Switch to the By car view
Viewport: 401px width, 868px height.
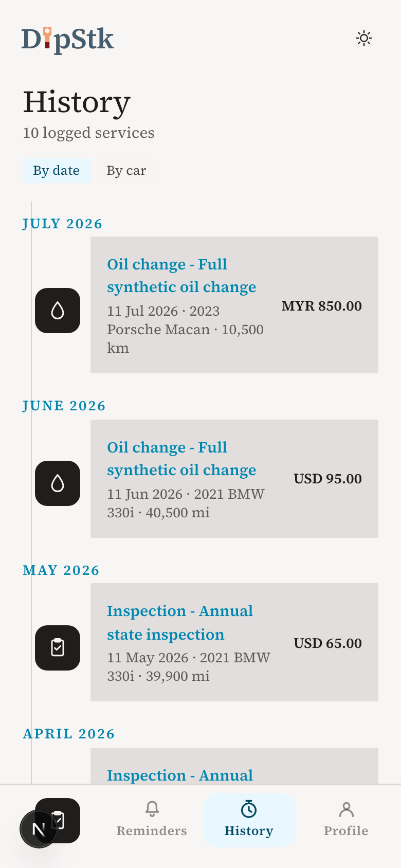coord(126,171)
